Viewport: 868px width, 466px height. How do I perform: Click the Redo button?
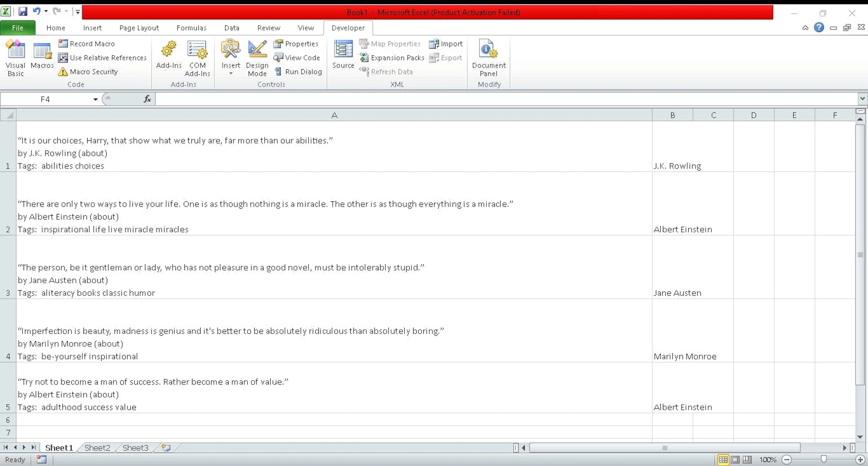[57, 12]
